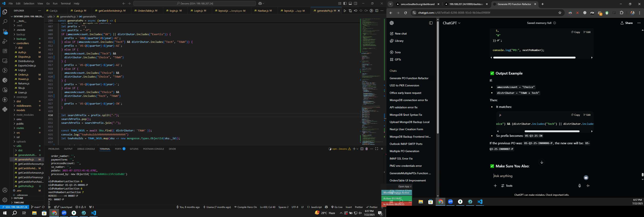
Task: Open the MongoDB connection error fix chat
Action: [409, 100]
